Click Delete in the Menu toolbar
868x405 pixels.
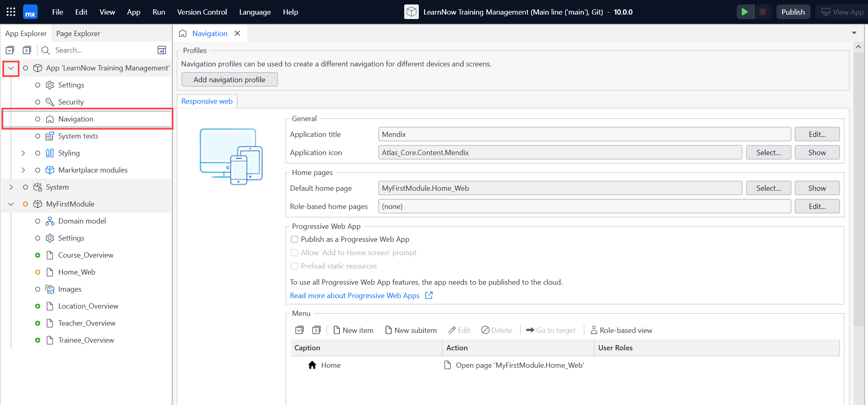coord(497,330)
